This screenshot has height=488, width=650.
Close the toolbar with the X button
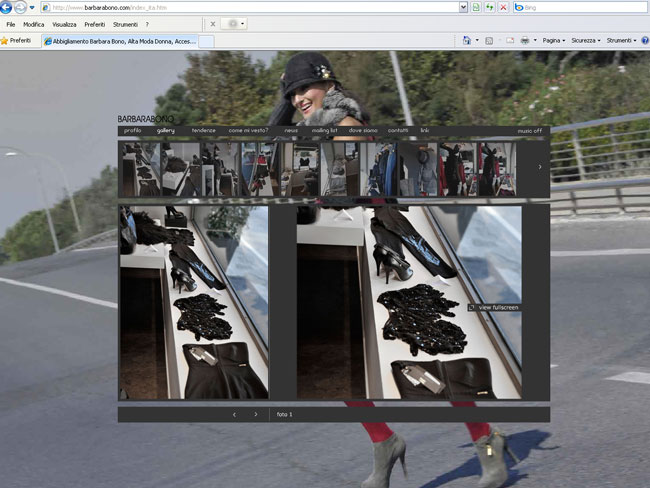click(x=213, y=24)
